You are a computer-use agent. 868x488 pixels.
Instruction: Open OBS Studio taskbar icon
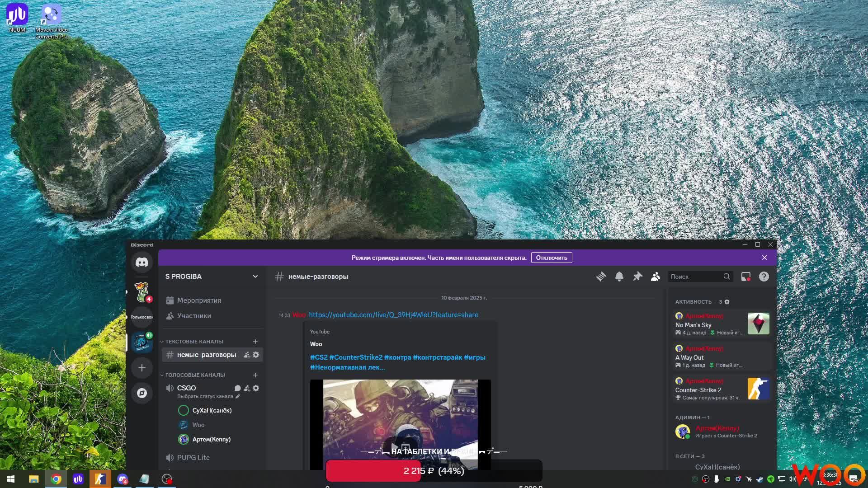[167, 479]
